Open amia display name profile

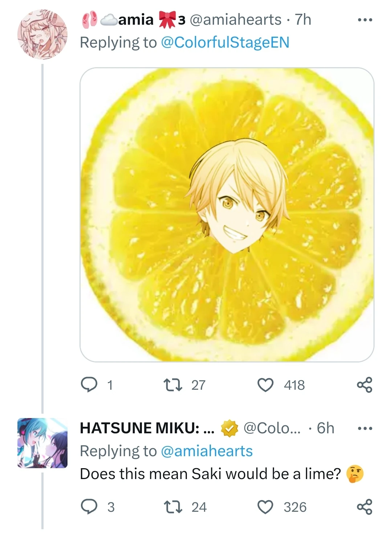(136, 20)
